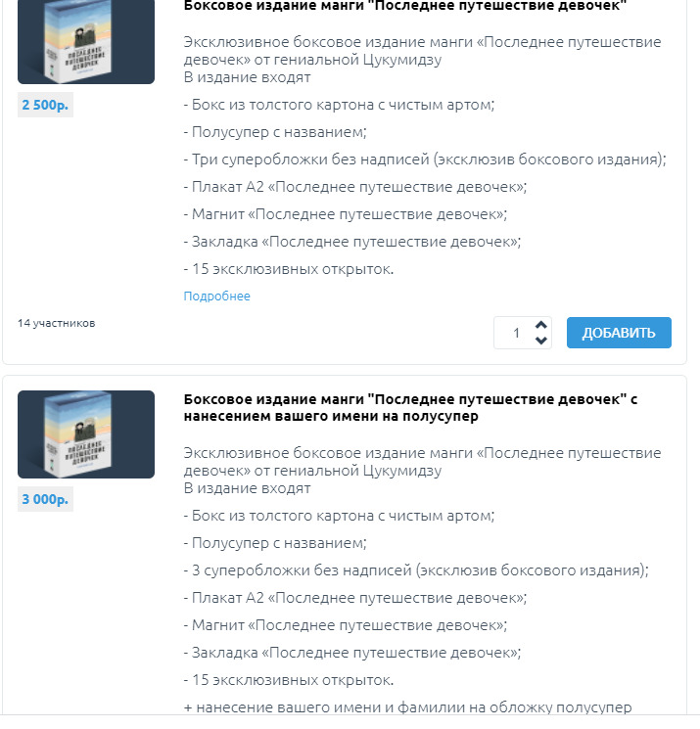Click the Магнит line in the 3 000р. card
This screenshot has width=700, height=729.
coord(346,625)
